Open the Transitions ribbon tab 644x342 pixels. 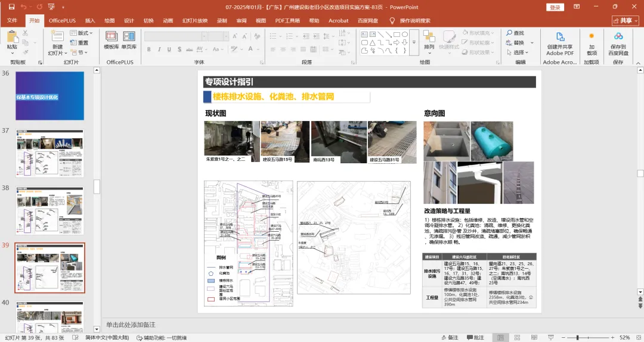[148, 20]
